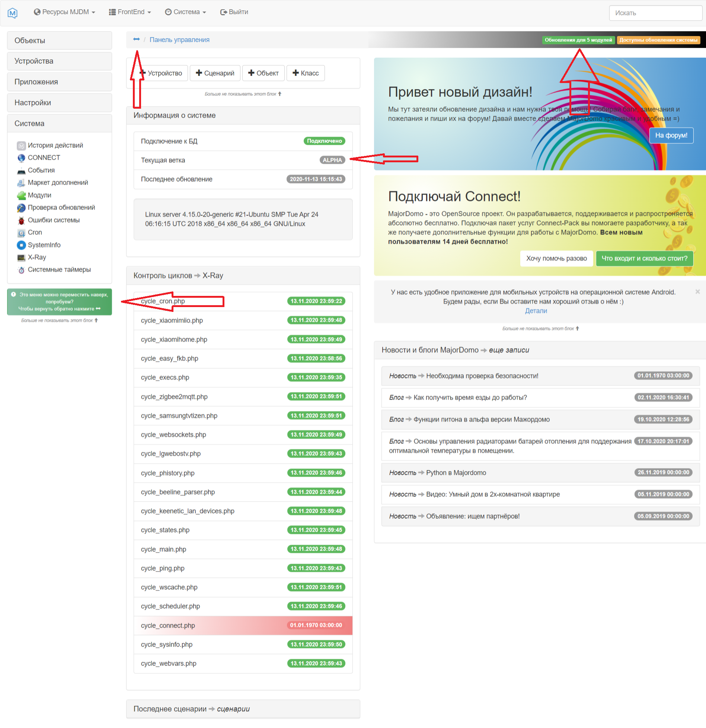
Task: Click the Модули puzzle icon
Action: coord(21,195)
